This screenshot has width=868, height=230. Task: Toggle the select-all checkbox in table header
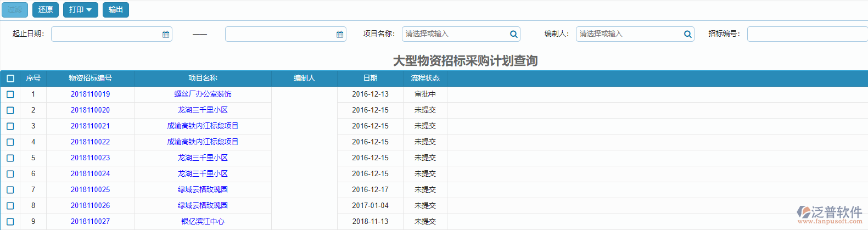(10, 78)
